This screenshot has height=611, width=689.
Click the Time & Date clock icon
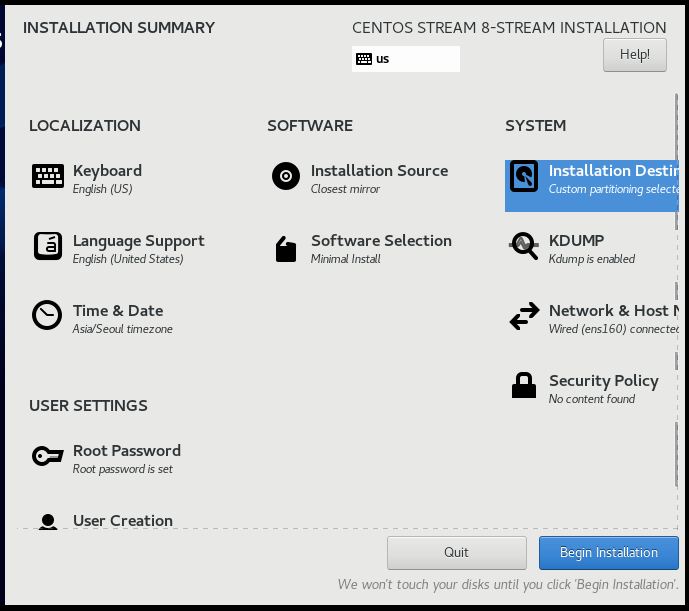pos(47,315)
